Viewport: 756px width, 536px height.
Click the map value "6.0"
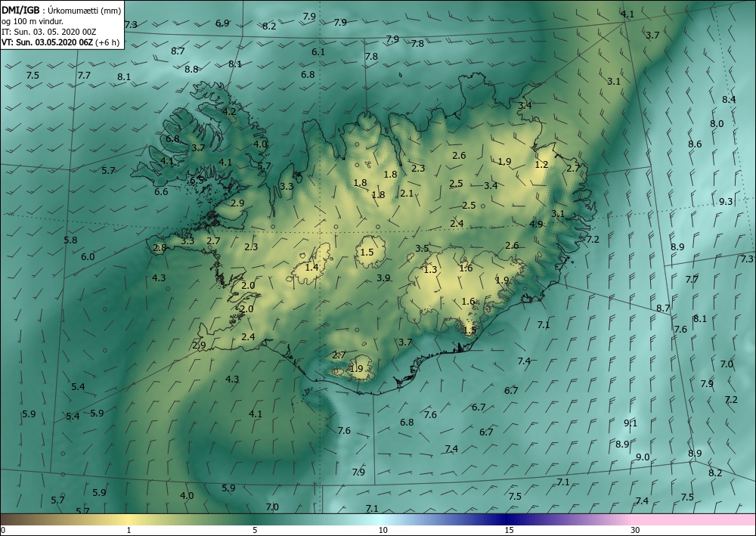(88, 257)
